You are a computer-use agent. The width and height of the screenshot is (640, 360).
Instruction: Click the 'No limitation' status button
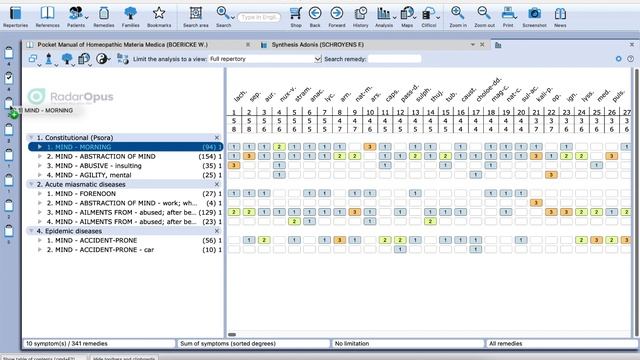click(x=407, y=344)
